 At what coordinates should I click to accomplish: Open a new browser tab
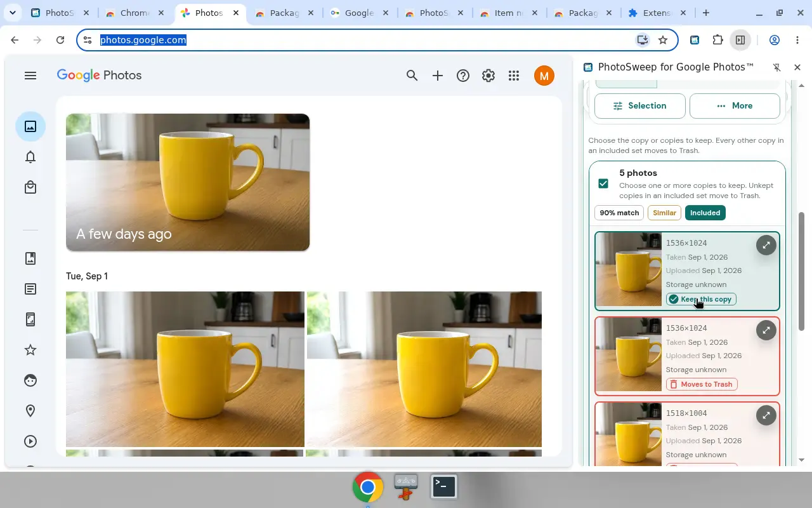click(706, 13)
